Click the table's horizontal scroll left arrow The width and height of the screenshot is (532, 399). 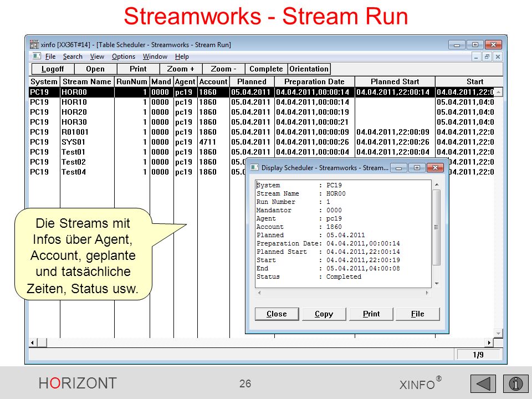(33, 342)
